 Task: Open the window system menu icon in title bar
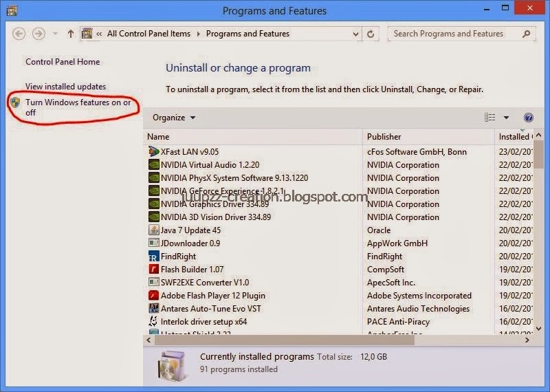12,10
